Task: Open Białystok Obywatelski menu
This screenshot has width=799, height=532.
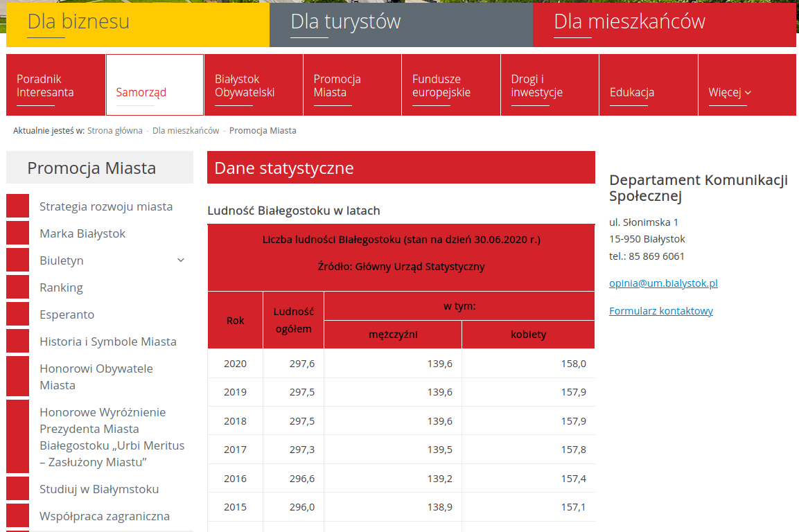Action: click(254, 85)
